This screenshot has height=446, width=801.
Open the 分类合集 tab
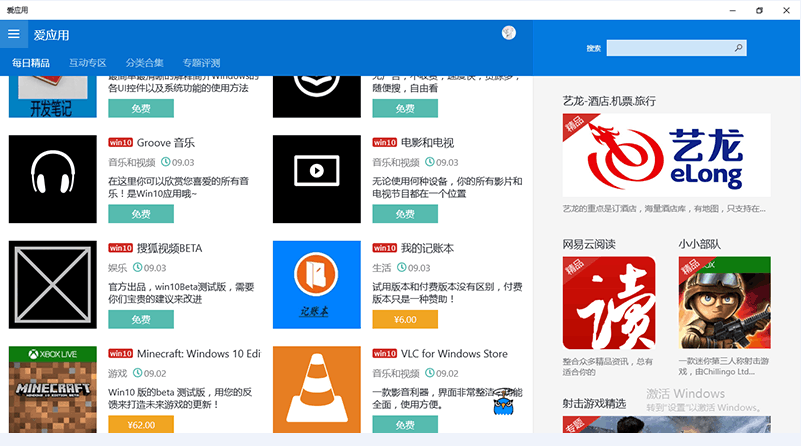click(144, 63)
